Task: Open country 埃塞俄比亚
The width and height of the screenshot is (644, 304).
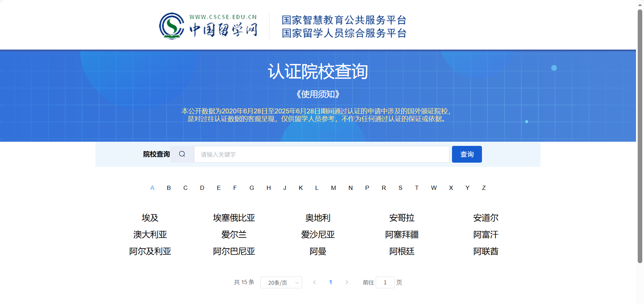Action: 234,218
